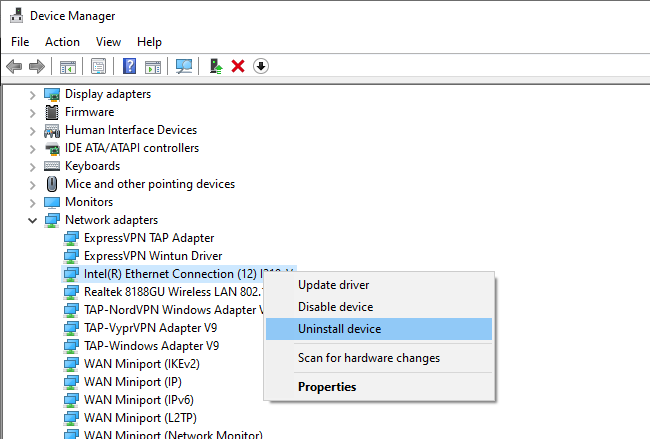Click the Show/Hide console tree icon
This screenshot has width=650, height=439.
[68, 66]
